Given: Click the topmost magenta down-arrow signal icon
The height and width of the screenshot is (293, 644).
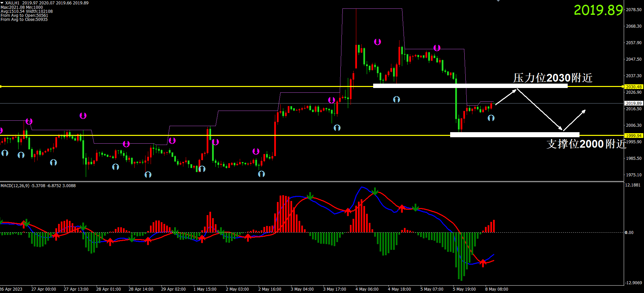Looking at the screenshot, I should pos(378,42).
